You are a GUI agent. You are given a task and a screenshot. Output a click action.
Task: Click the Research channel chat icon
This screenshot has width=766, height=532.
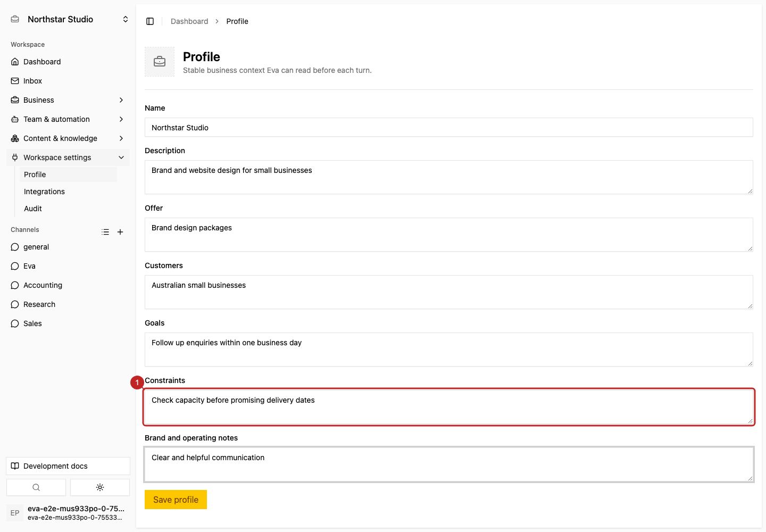15,304
